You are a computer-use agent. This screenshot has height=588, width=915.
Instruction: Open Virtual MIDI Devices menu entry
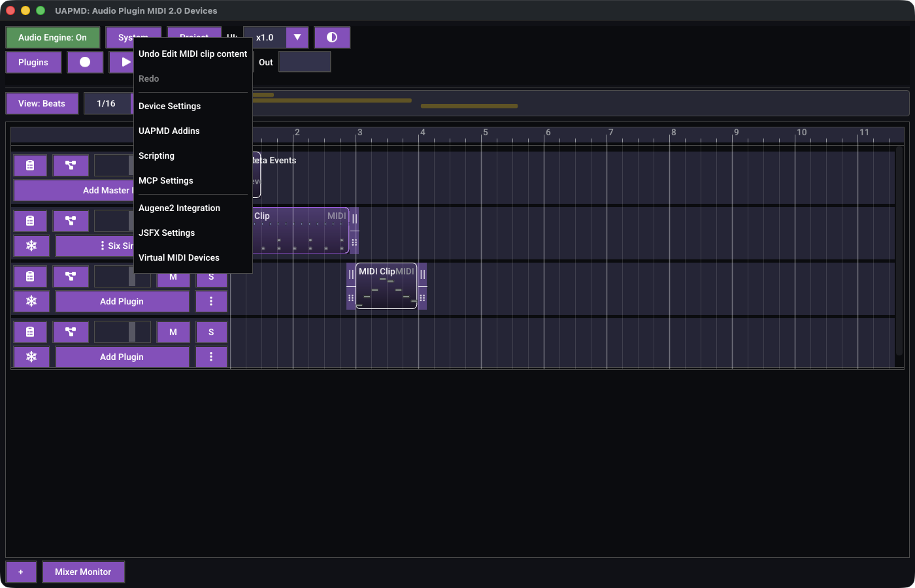click(193, 257)
